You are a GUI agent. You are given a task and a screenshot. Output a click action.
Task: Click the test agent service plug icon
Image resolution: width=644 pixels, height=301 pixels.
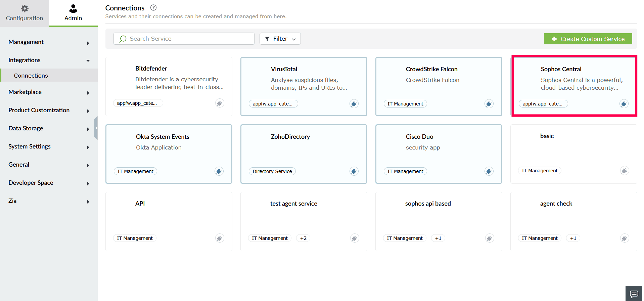coord(355,238)
